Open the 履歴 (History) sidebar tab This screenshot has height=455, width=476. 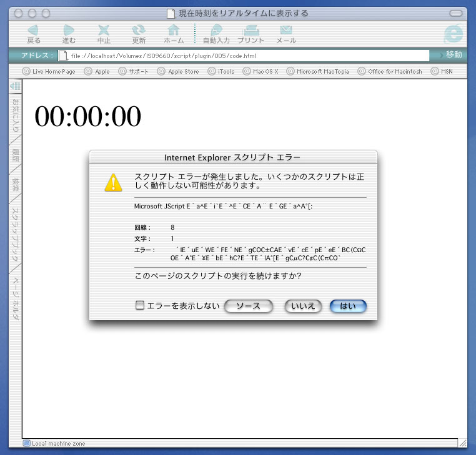pos(15,155)
